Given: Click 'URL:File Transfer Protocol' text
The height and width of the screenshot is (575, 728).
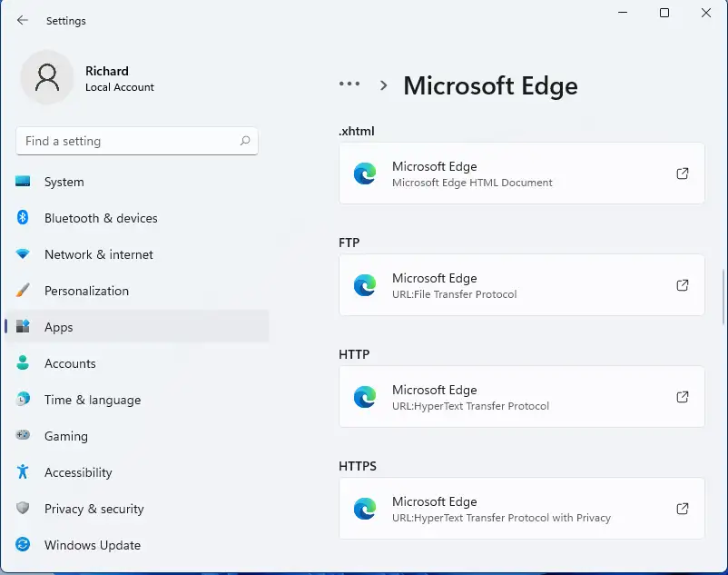Looking at the screenshot, I should 454,294.
